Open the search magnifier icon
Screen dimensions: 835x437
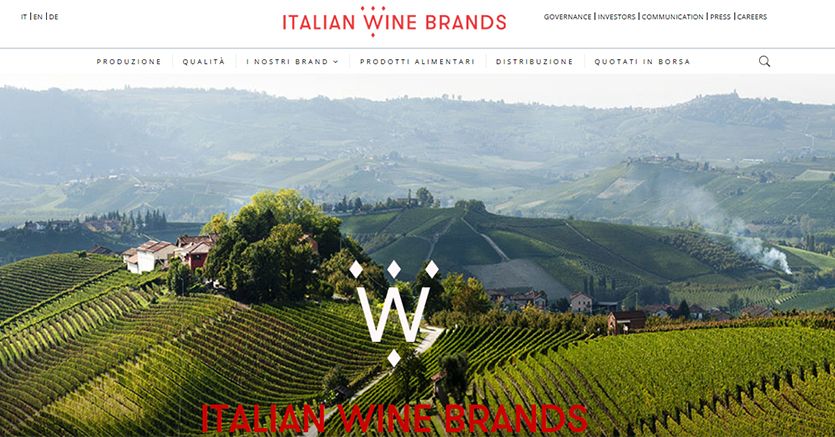[764, 61]
